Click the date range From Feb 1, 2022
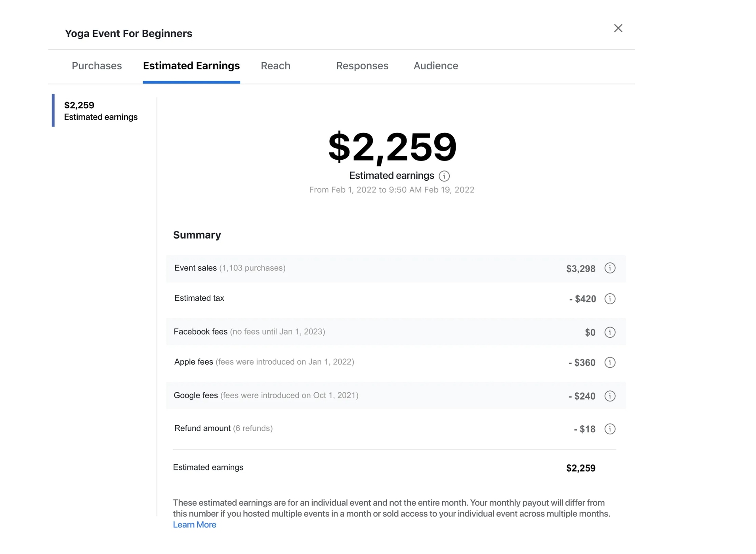The image size is (756, 554). (391, 190)
